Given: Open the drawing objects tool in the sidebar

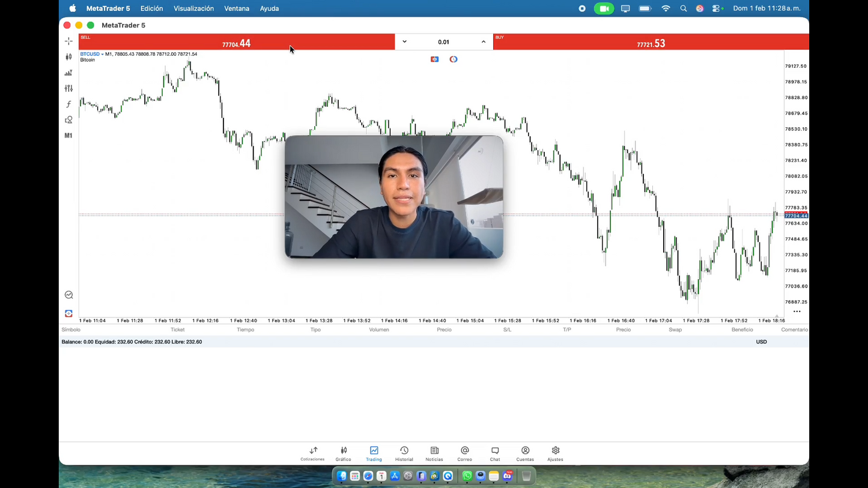Looking at the screenshot, I should [68, 119].
